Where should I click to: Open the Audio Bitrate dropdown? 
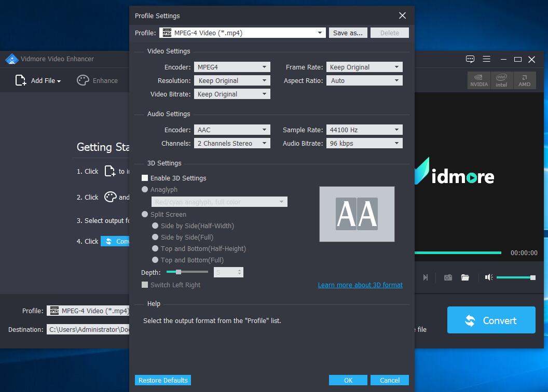coord(364,144)
